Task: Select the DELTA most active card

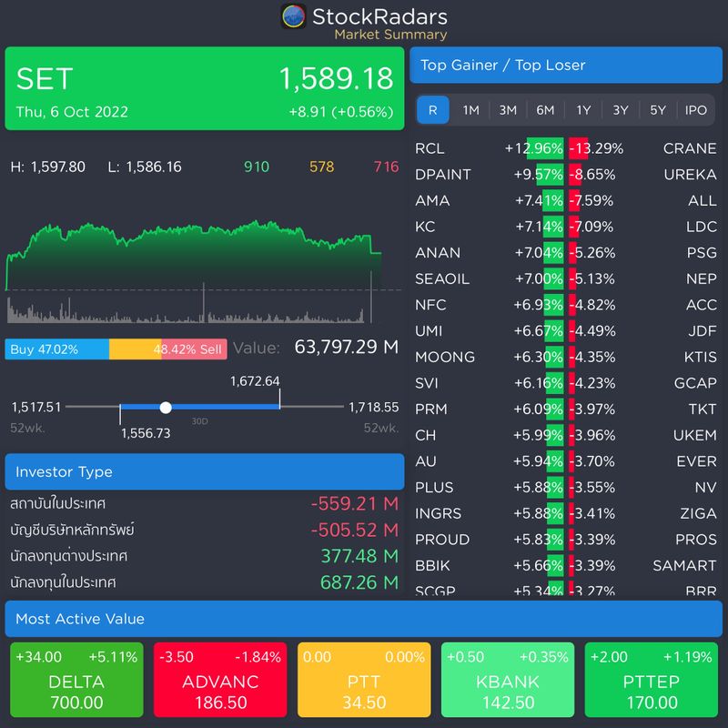Action: pyautogui.click(x=75, y=680)
